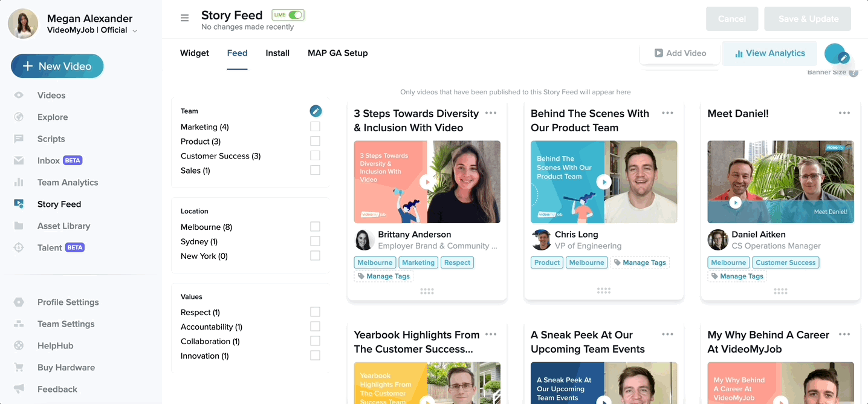Viewport: 868px width, 404px height.
Task: Toggle the LIVE switch off
Action: point(295,15)
